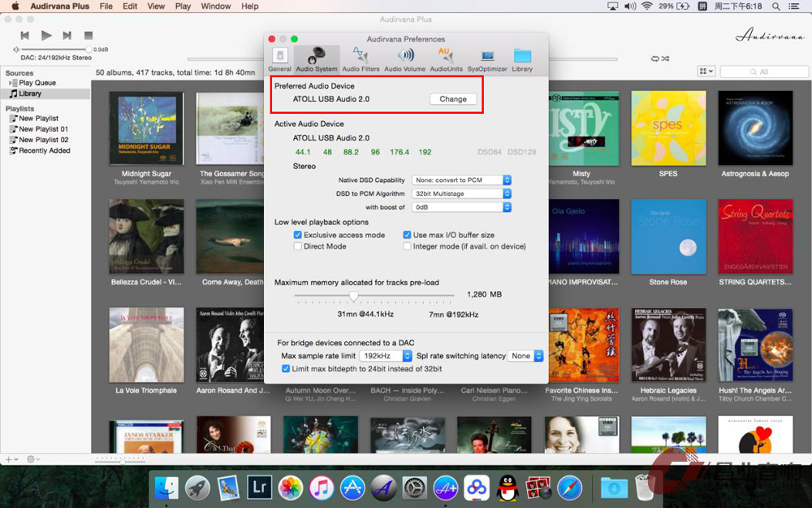Open the General preferences pane
The height and width of the screenshot is (508, 812).
coord(279,59)
